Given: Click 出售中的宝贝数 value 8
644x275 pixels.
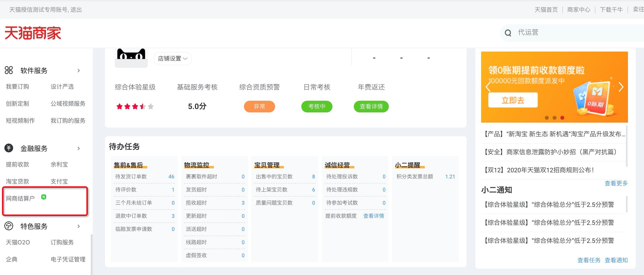Looking at the screenshot, I should [313, 177].
